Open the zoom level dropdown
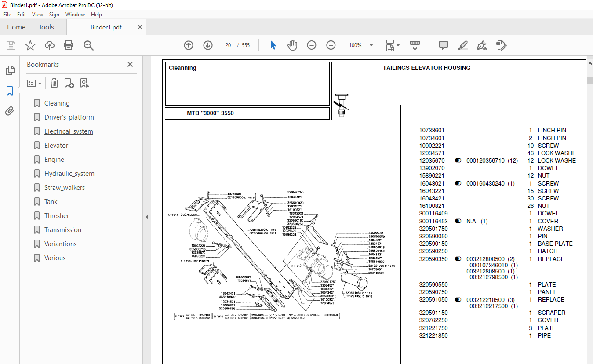The image size is (593, 364). [x=371, y=45]
